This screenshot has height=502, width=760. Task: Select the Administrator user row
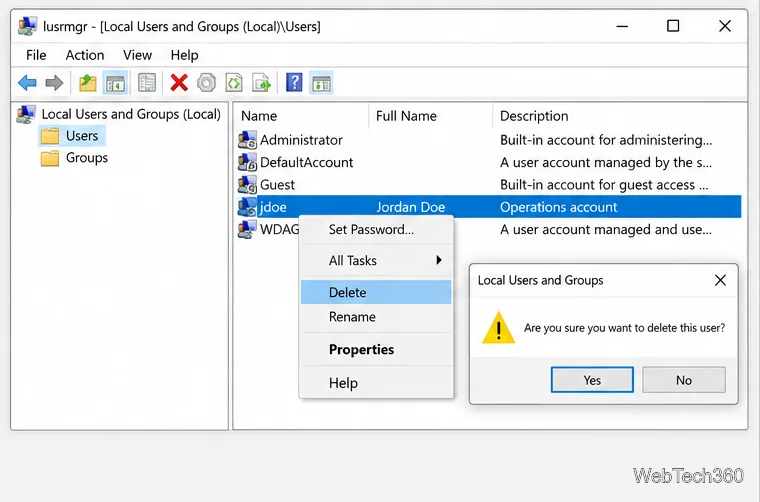pos(489,140)
